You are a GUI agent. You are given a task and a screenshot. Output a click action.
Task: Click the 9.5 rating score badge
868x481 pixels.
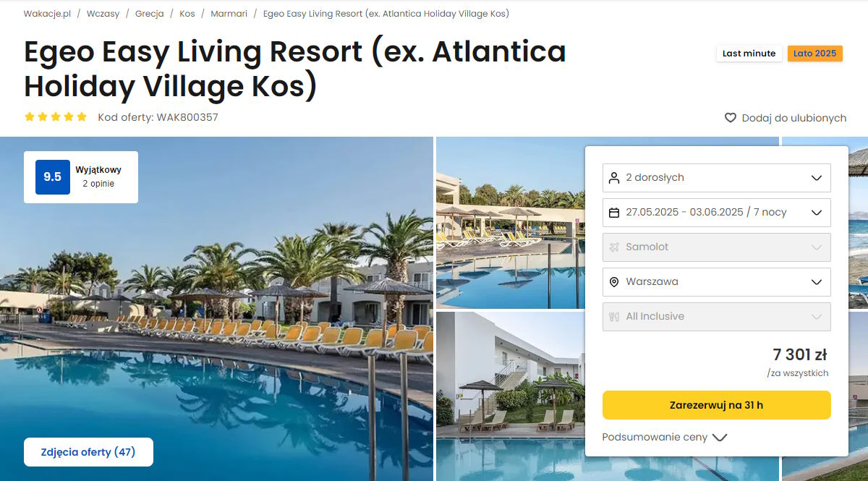pyautogui.click(x=53, y=177)
